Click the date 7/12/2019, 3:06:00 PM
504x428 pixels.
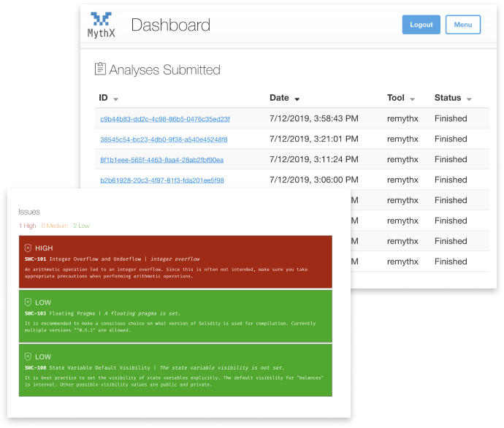(313, 180)
